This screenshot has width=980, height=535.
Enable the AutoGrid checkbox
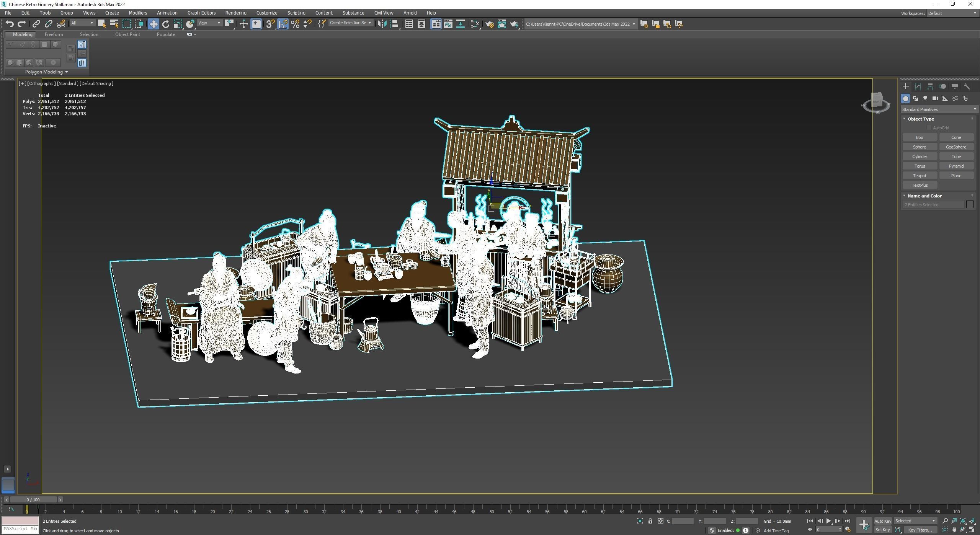[x=929, y=128]
